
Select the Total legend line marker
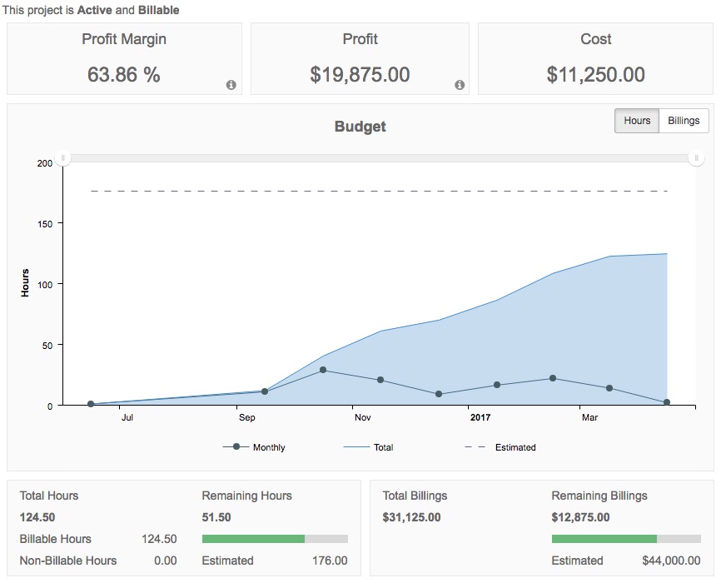[356, 447]
